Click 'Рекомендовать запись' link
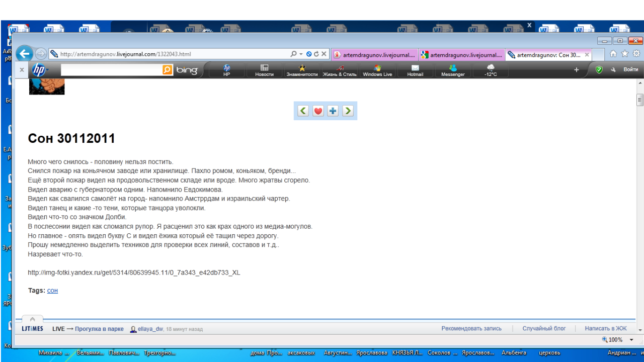This screenshot has width=644, height=362. point(471,329)
